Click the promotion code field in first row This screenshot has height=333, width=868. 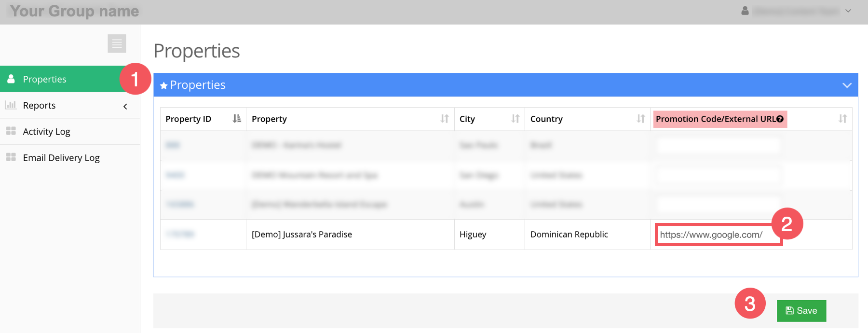(x=718, y=145)
